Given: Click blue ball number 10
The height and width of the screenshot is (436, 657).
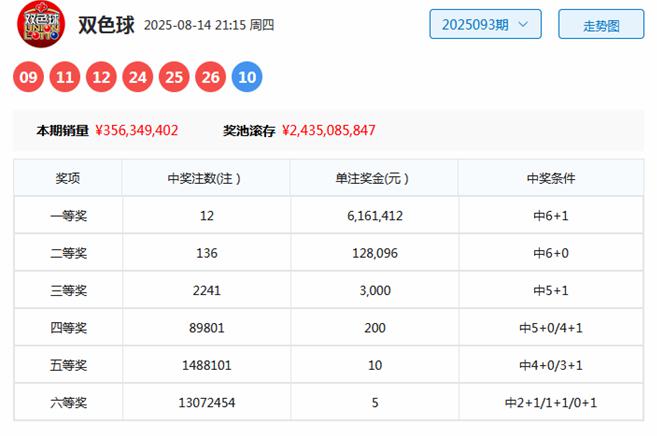Looking at the screenshot, I should 247,76.
